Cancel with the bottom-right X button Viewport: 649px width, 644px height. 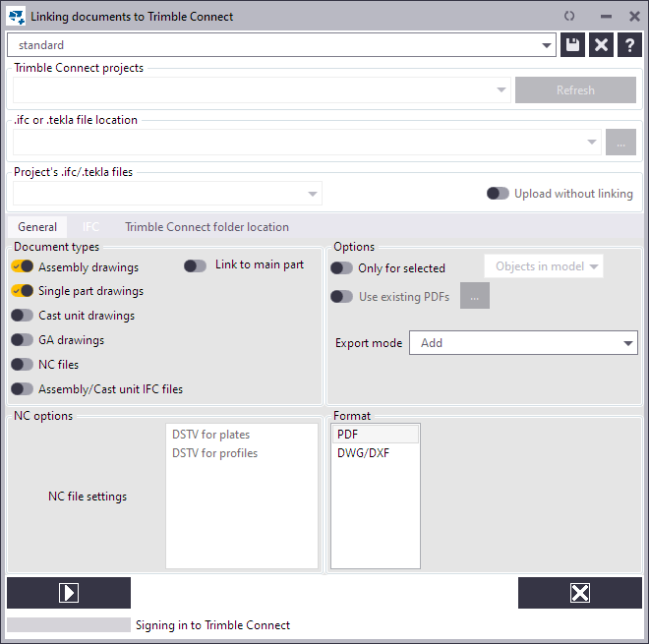(580, 593)
